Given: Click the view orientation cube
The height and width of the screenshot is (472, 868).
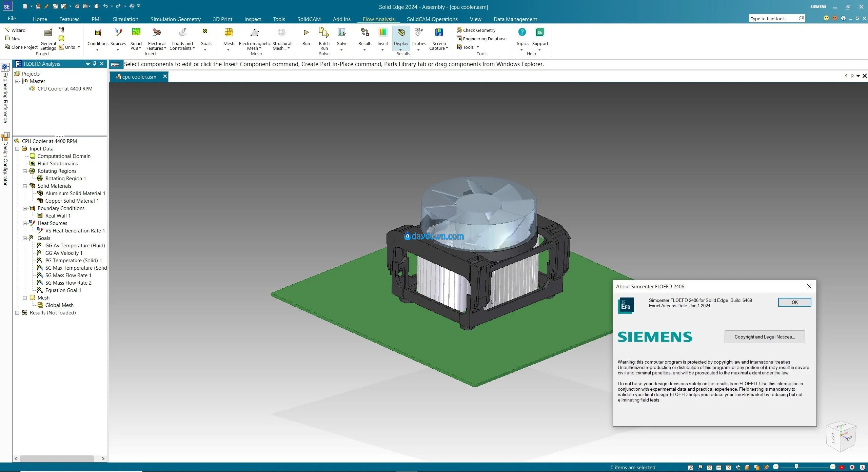Looking at the screenshot, I should (841, 436).
